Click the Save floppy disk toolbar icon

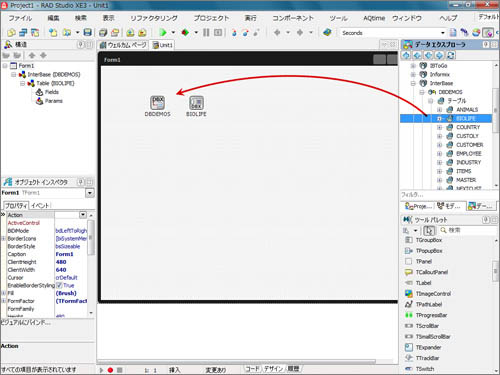point(87,32)
